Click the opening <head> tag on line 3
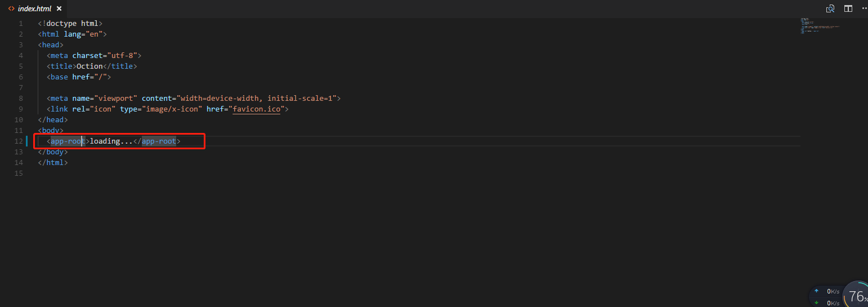 51,45
